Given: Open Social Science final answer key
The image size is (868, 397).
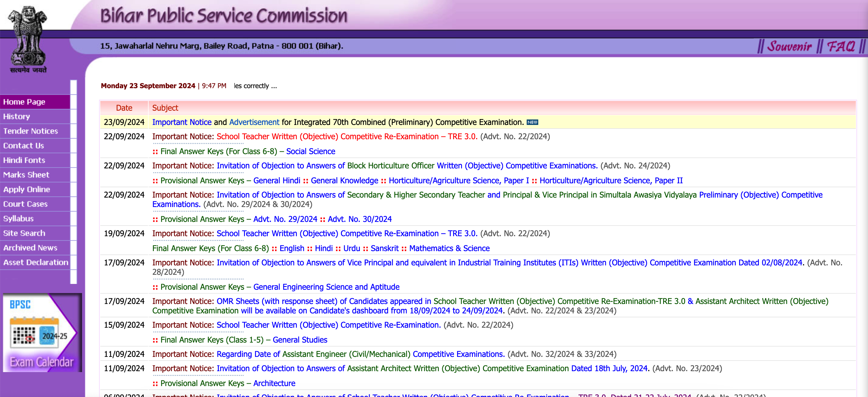Looking at the screenshot, I should coord(310,151).
